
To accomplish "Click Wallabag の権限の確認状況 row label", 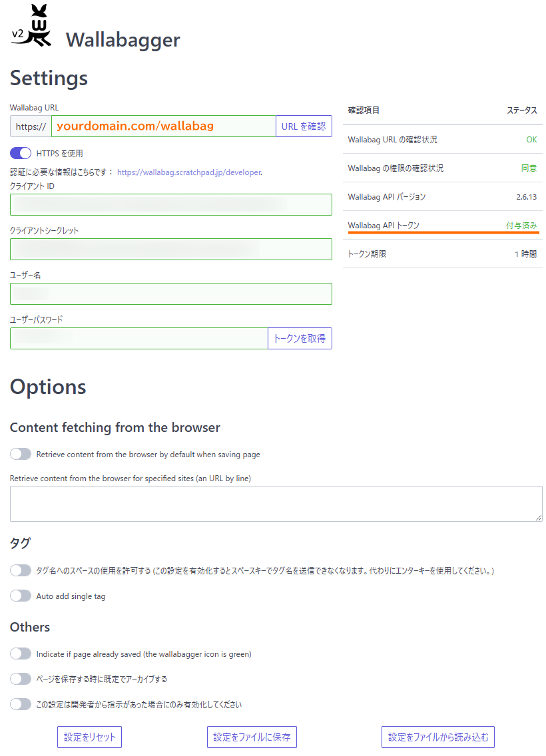I will click(396, 168).
